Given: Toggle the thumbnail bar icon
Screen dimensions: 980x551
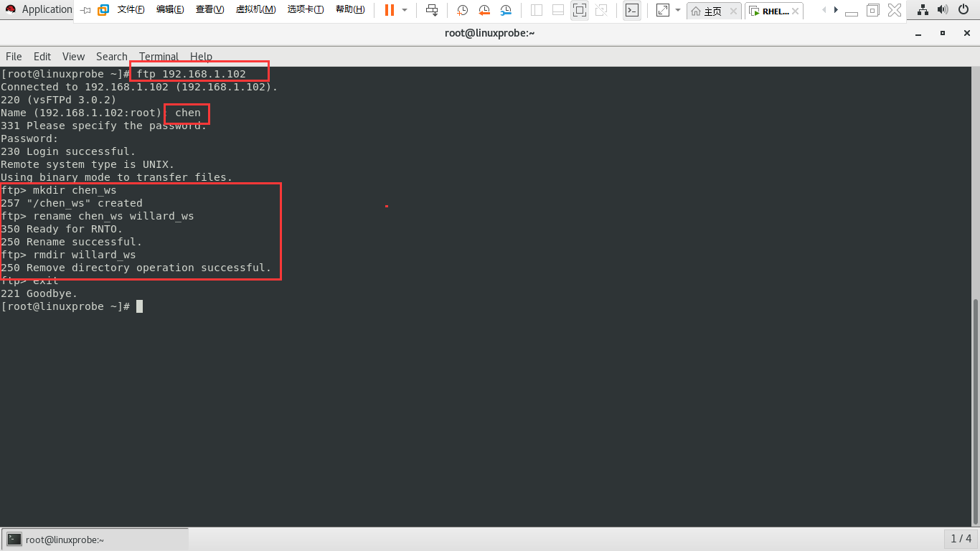Looking at the screenshot, I should pos(558,10).
